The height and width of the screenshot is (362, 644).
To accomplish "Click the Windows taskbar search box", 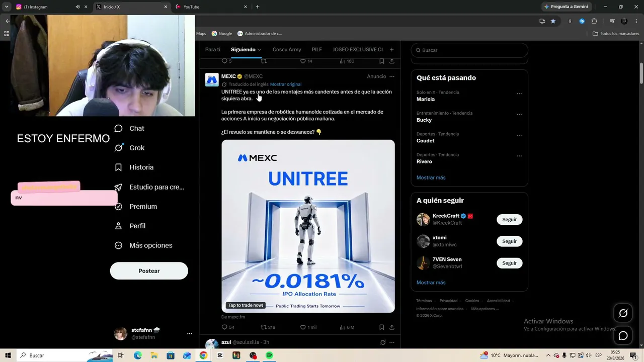I will [65, 355].
